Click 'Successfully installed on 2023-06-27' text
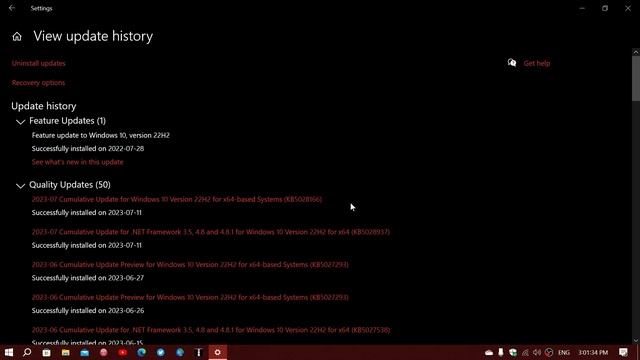This screenshot has height=360, width=640. pos(88,278)
